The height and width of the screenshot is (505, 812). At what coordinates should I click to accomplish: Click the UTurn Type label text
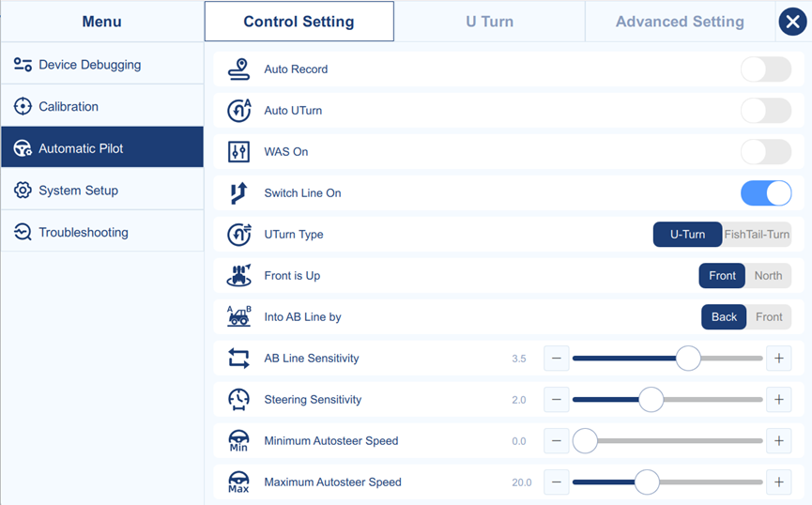click(294, 235)
